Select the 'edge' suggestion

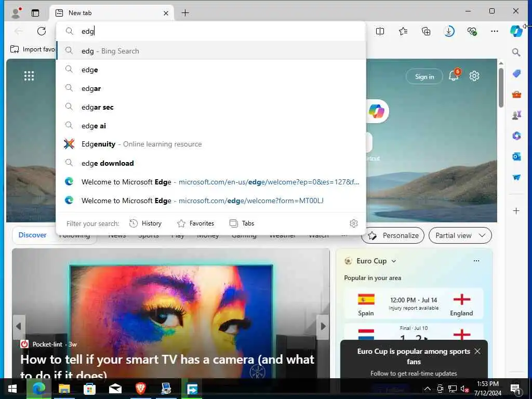(x=211, y=70)
